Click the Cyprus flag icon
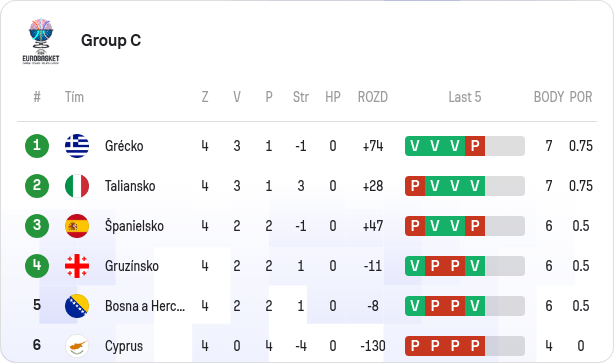This screenshot has width=614, height=363. pyautogui.click(x=77, y=346)
